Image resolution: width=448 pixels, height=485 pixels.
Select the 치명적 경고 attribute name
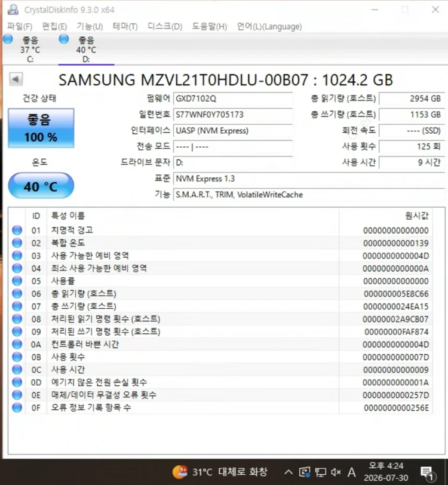72,230
